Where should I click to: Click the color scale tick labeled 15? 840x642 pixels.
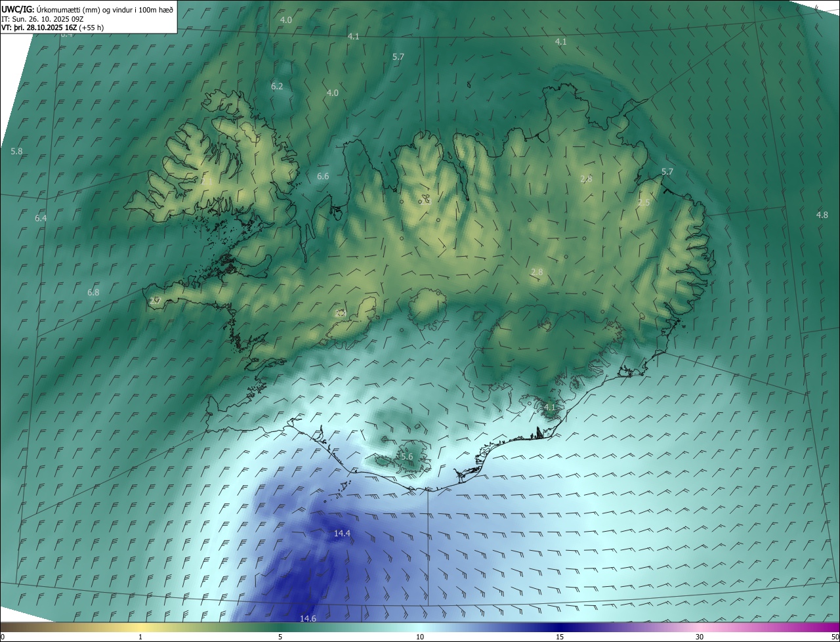tap(560, 637)
